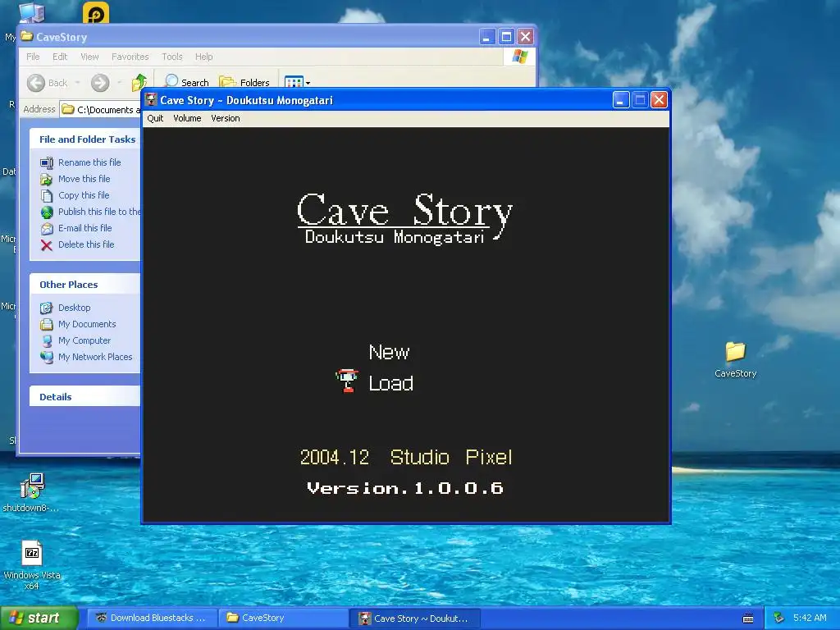This screenshot has width=840, height=630.
Task: Click Rename this file link
Action: (89, 162)
